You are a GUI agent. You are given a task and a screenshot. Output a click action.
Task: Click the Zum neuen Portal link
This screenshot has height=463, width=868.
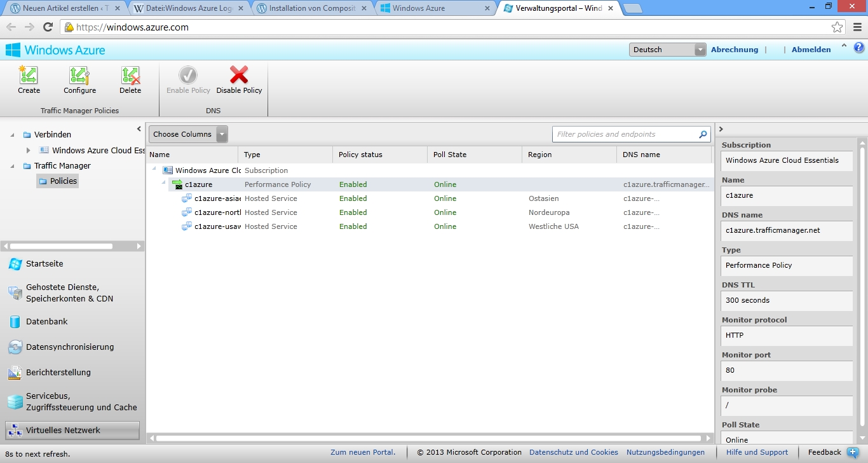362,452
